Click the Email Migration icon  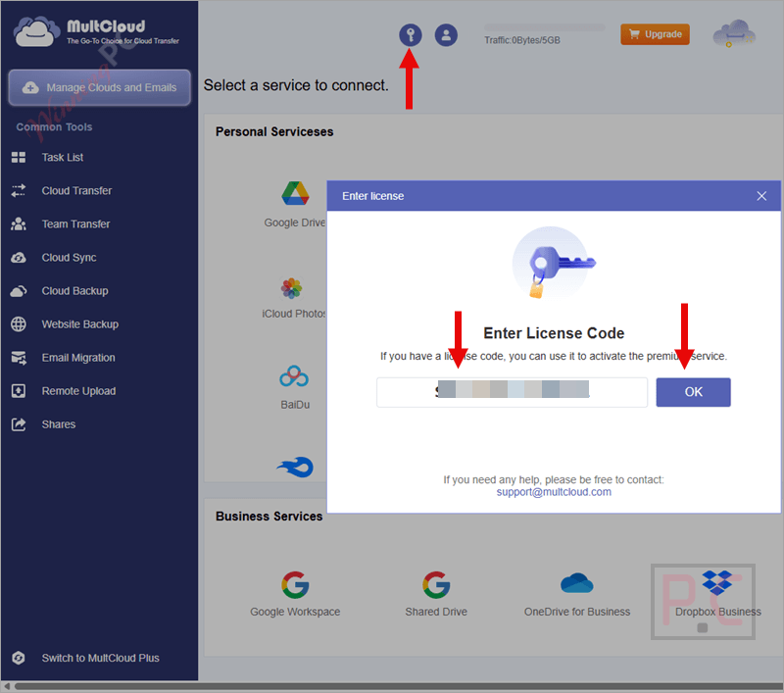pyautogui.click(x=19, y=358)
